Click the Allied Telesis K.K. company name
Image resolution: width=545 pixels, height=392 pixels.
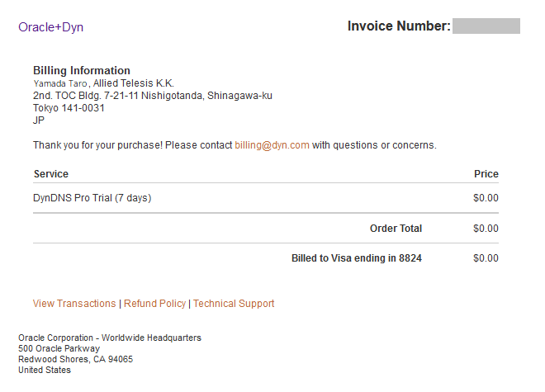click(x=134, y=83)
